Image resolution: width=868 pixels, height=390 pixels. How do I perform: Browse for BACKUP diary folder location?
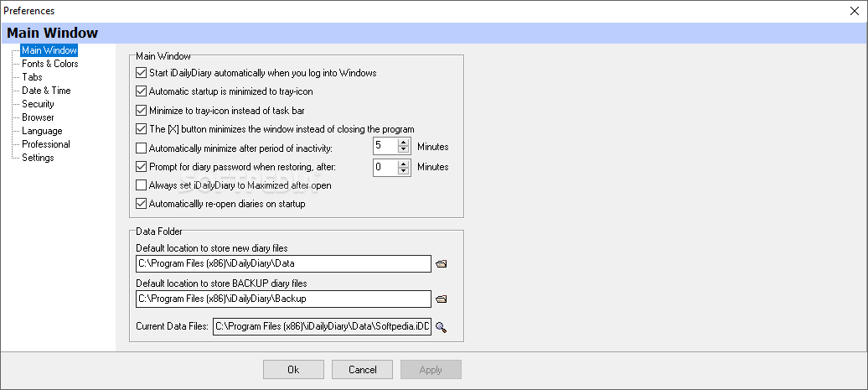click(x=441, y=299)
